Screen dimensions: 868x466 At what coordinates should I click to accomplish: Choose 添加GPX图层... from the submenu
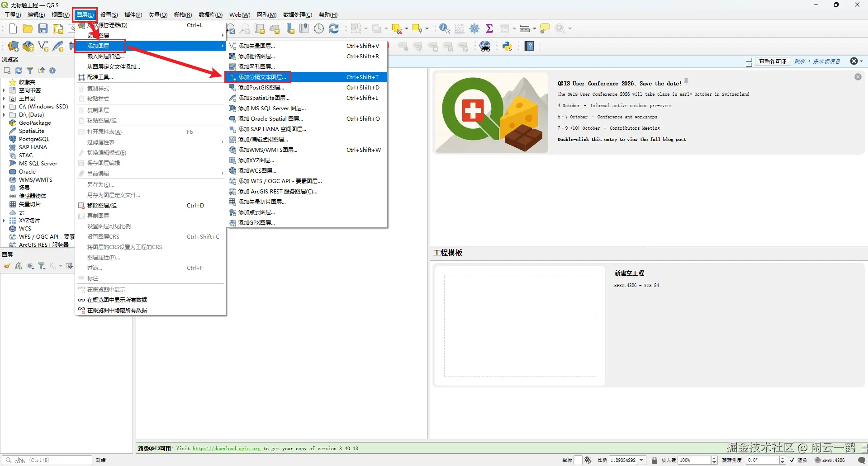tap(307, 223)
